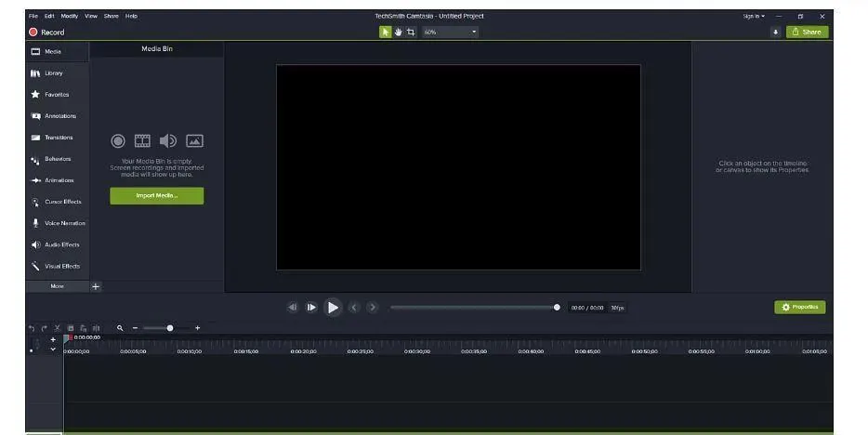Expand the track options chevron on timeline
Viewport: 868px width, 435px height.
[x=53, y=349]
